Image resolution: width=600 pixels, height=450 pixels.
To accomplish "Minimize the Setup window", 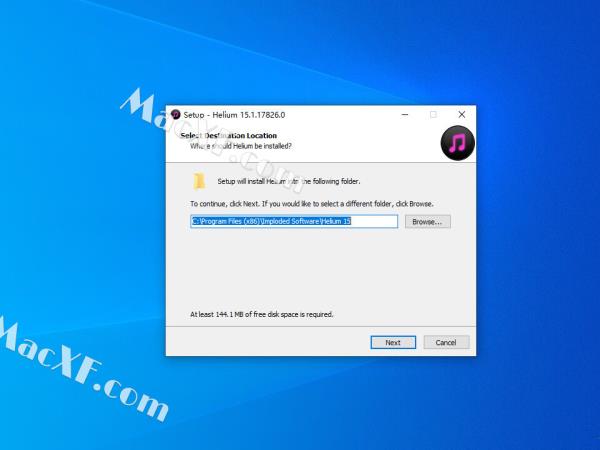I will [404, 114].
